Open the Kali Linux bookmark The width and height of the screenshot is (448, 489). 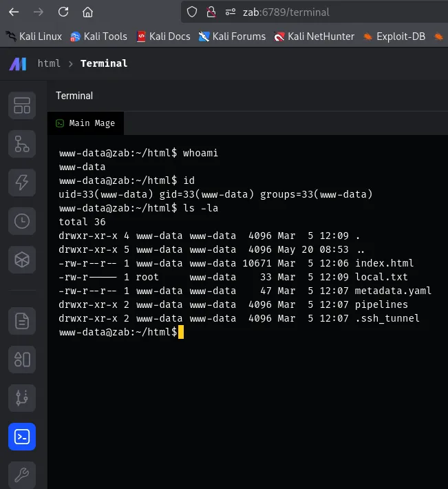tap(34, 37)
